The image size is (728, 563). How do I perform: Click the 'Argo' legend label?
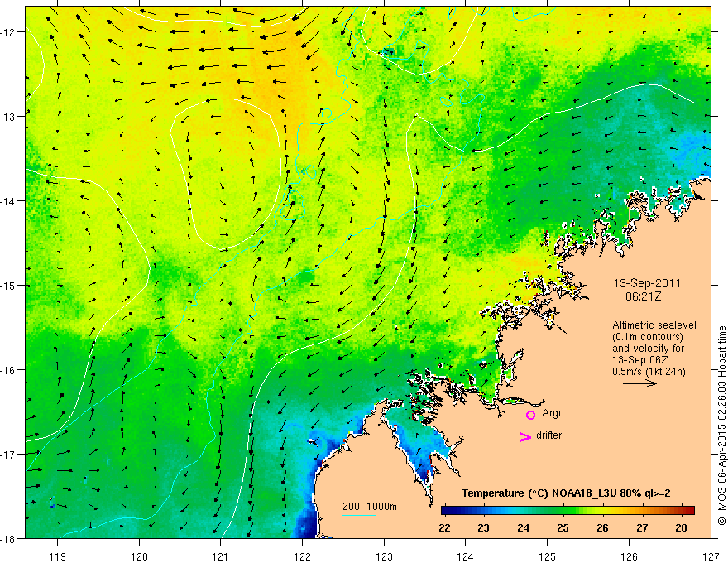coord(553,413)
